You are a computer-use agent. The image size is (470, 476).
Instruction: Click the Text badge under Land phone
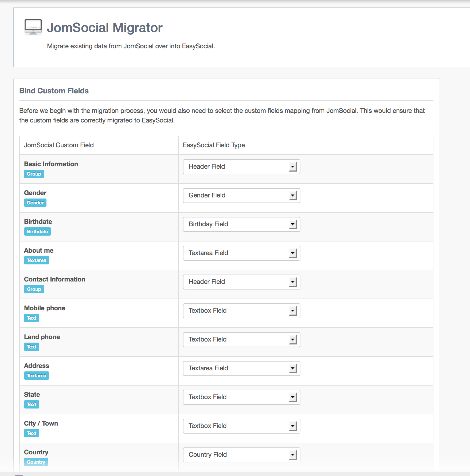tap(32, 347)
